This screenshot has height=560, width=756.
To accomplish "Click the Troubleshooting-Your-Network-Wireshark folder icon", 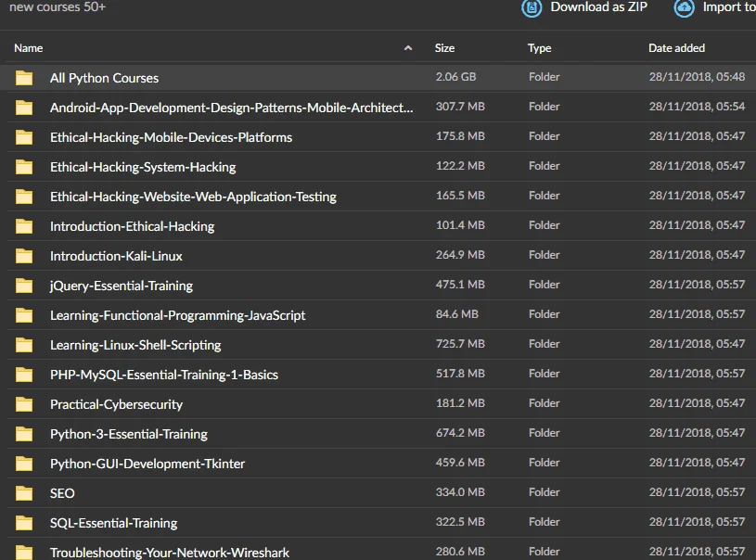I will [x=24, y=553].
